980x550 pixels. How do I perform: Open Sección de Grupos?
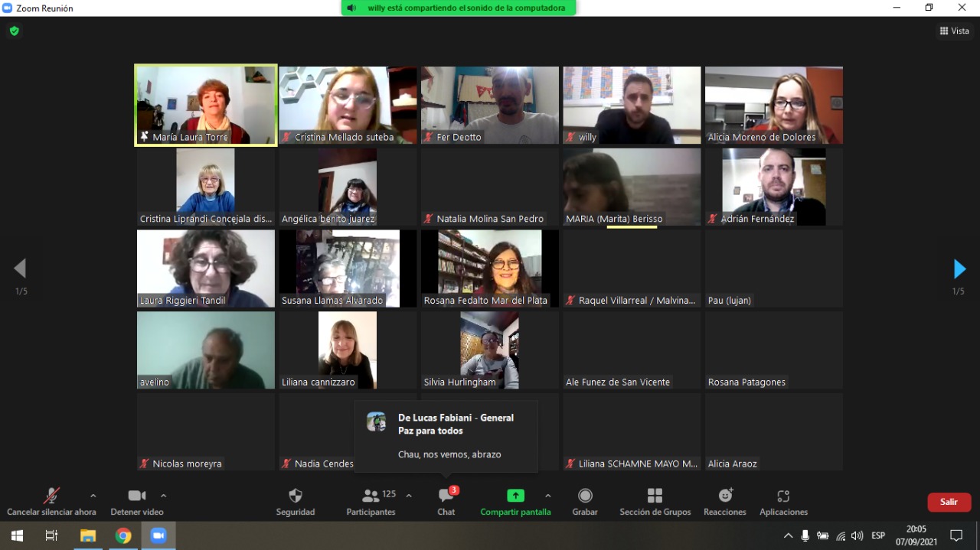(x=655, y=496)
